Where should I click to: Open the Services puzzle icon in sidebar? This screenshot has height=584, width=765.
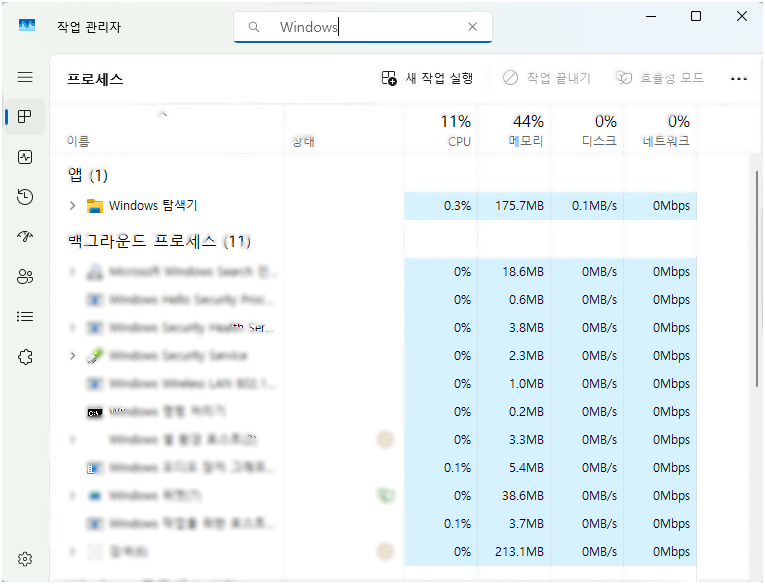25,357
